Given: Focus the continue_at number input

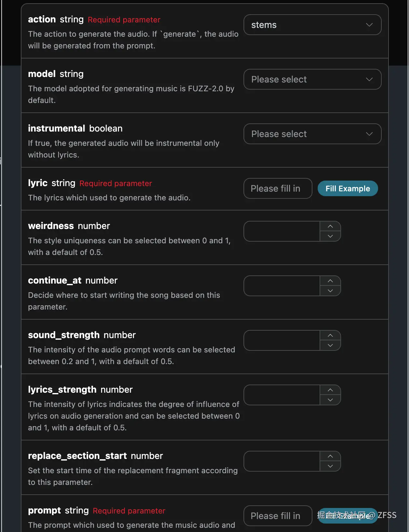Looking at the screenshot, I should [x=282, y=286].
